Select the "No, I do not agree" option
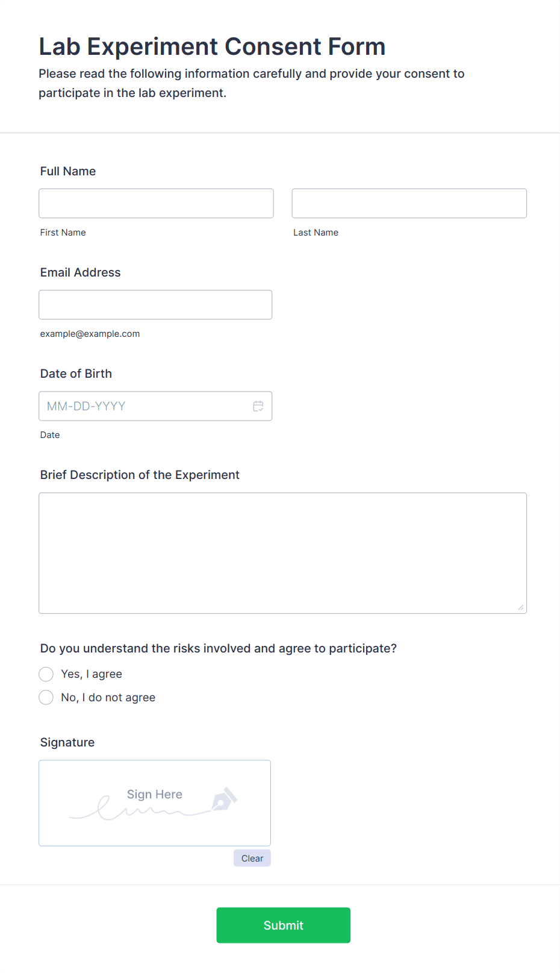This screenshot has height=973, width=560. pyautogui.click(x=46, y=697)
